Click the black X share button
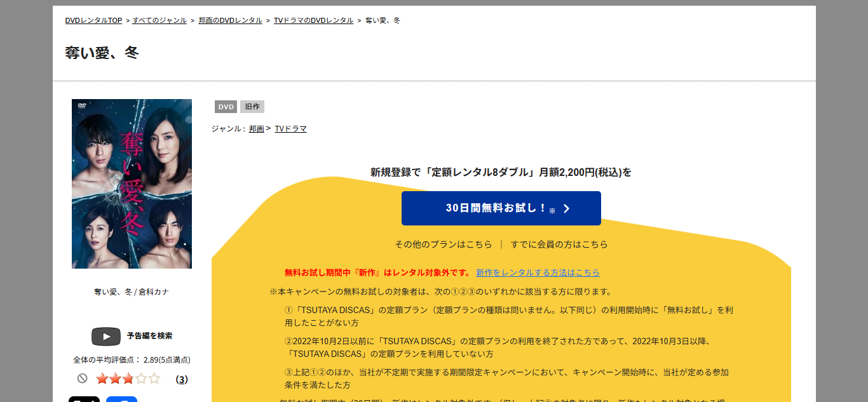 click(x=84, y=399)
